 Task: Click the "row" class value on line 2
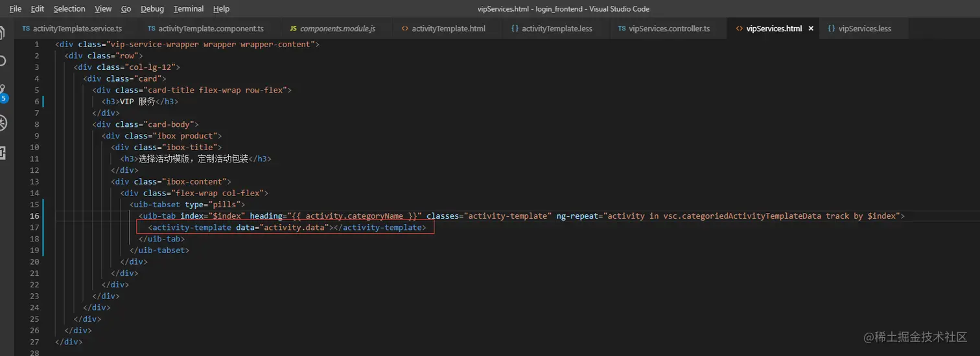[x=128, y=56]
